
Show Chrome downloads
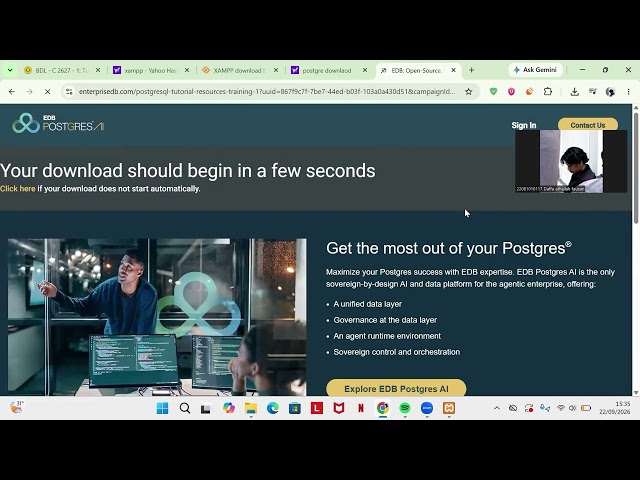(574, 92)
